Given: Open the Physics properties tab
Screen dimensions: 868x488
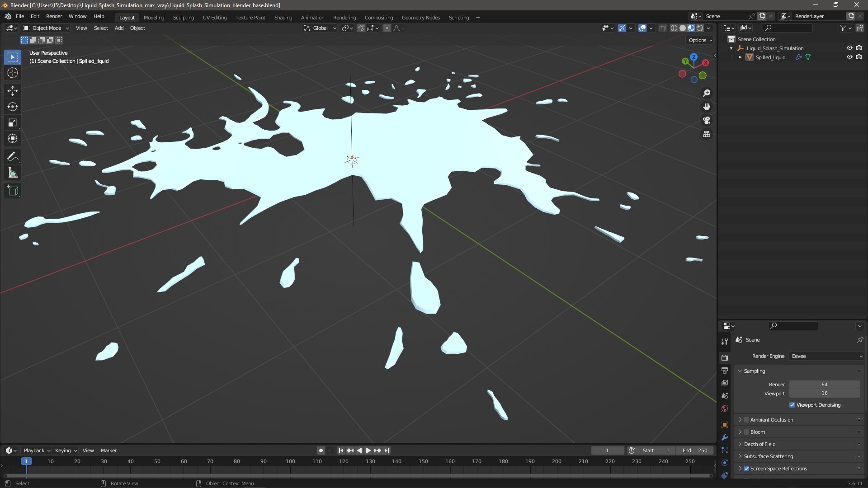Looking at the screenshot, I should [725, 463].
